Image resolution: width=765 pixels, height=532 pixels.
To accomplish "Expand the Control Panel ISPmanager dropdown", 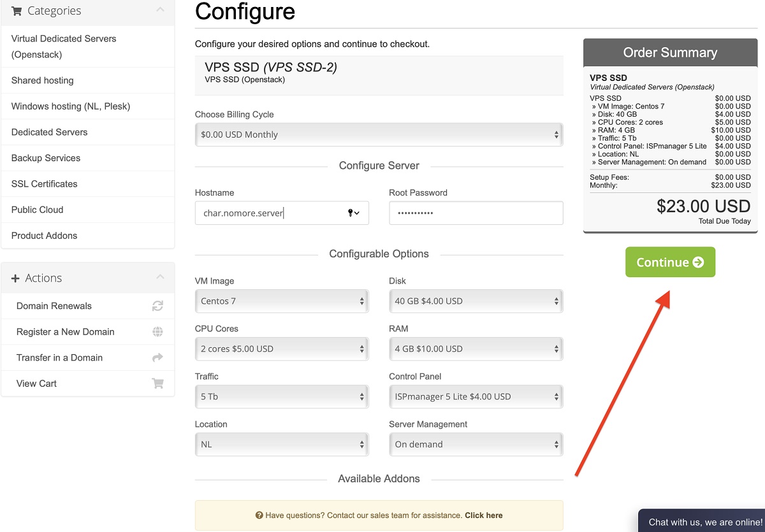I will (x=476, y=397).
